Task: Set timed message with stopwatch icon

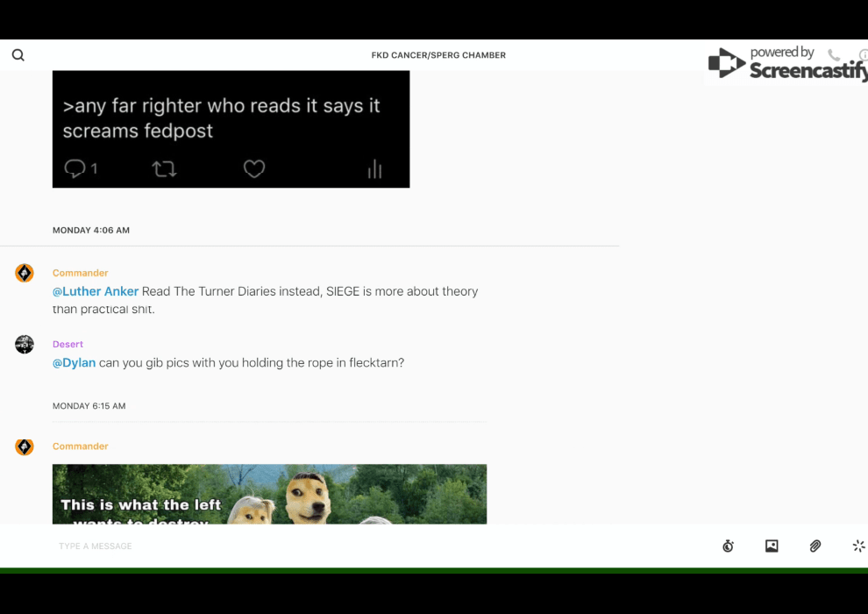Action: (728, 546)
